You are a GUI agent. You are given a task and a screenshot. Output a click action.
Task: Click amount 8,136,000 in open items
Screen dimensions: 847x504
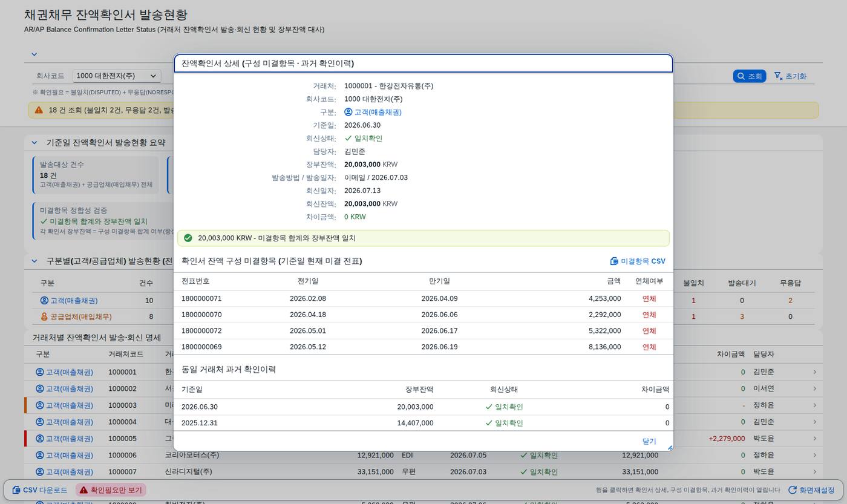tap(604, 347)
